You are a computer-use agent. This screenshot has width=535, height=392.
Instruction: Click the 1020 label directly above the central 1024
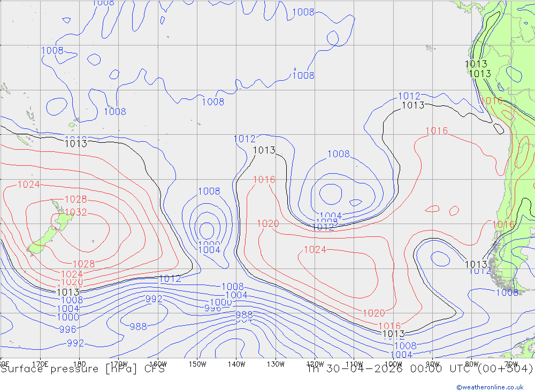[x=268, y=224]
